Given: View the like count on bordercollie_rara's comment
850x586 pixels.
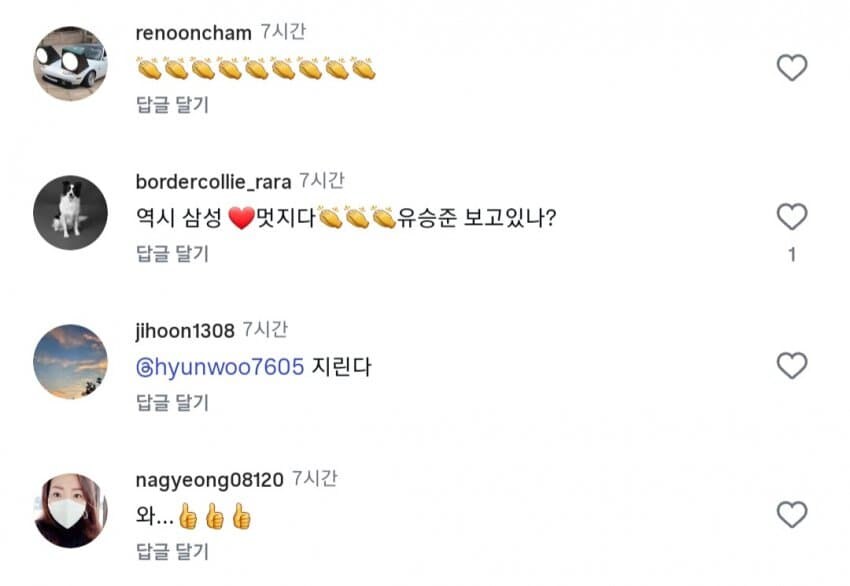Looking at the screenshot, I should 791,255.
